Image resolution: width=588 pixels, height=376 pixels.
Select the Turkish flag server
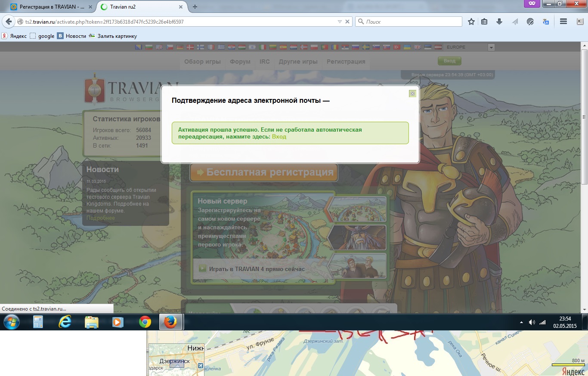(x=396, y=47)
